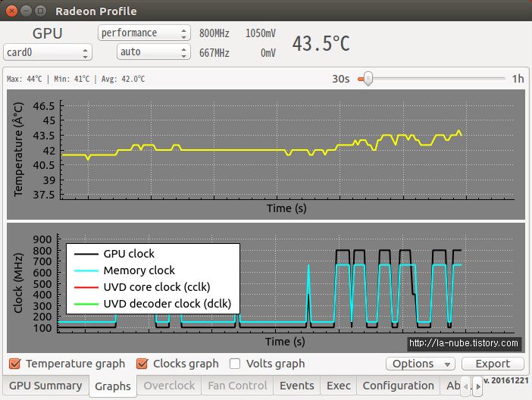This screenshot has height=400, width=532.
Task: Enable the Volts graph checkbox
Action: click(x=235, y=364)
